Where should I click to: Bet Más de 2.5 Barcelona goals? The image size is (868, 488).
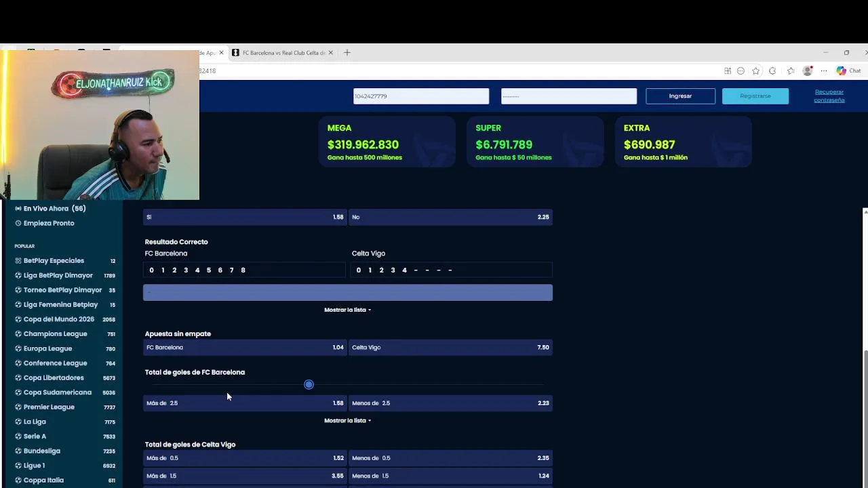point(245,403)
